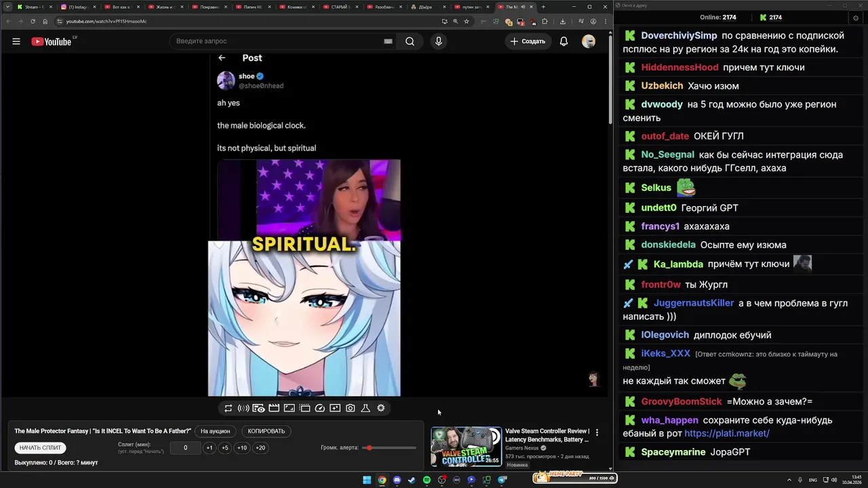The height and width of the screenshot is (488, 868).
Task: Click the КОПИРОВАТЬ button
Action: coord(267,431)
